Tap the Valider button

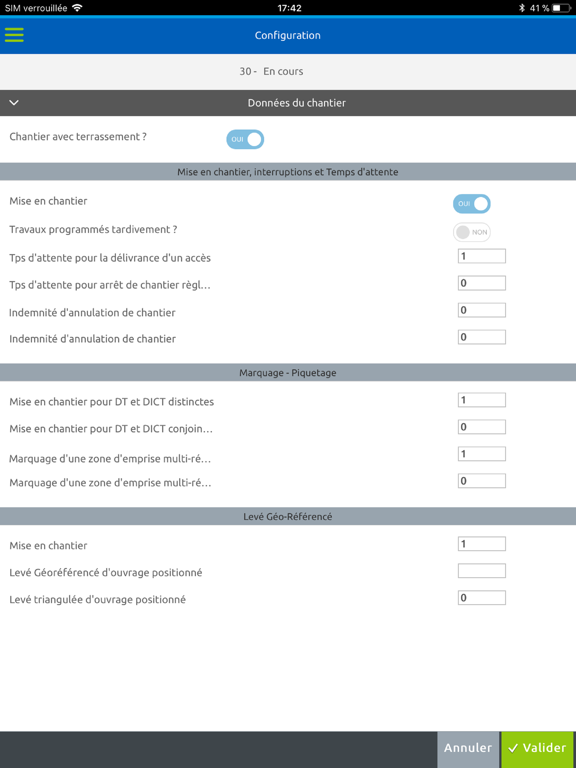click(537, 748)
